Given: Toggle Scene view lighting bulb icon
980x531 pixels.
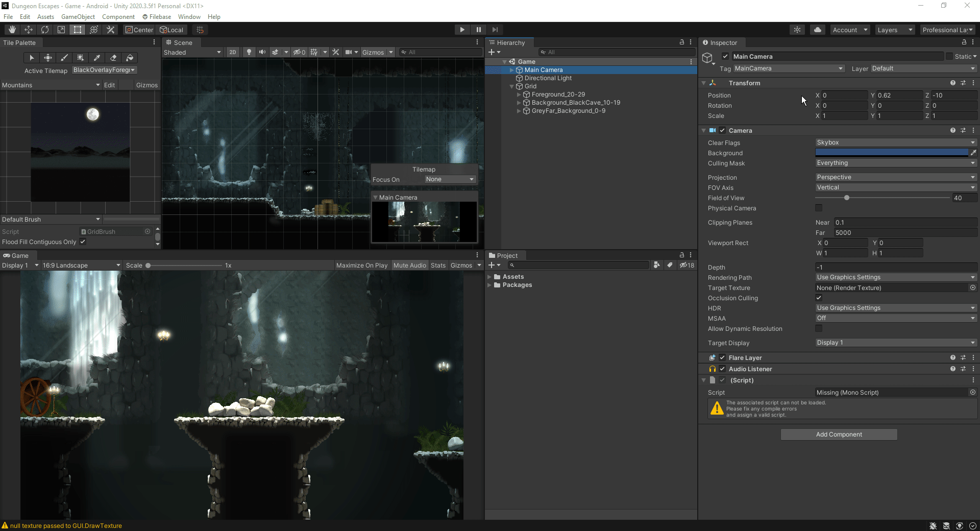Looking at the screenshot, I should (249, 52).
